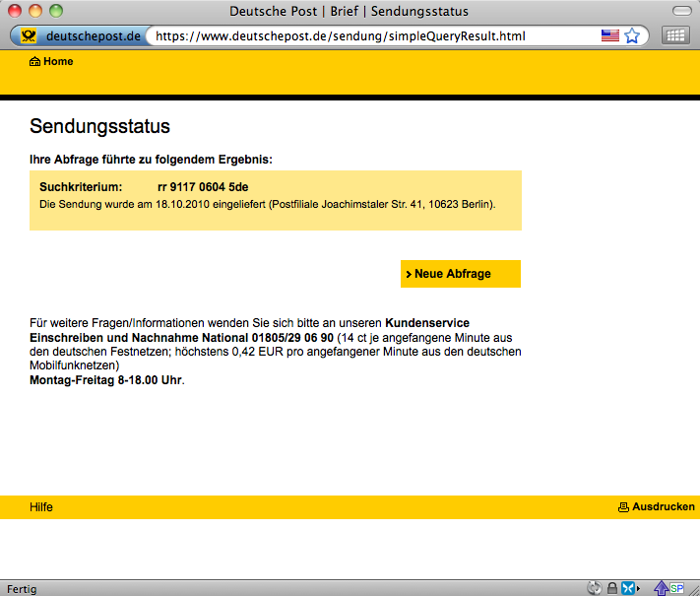Click the US flag icon in address bar
This screenshot has width=700, height=596.
[x=610, y=35]
